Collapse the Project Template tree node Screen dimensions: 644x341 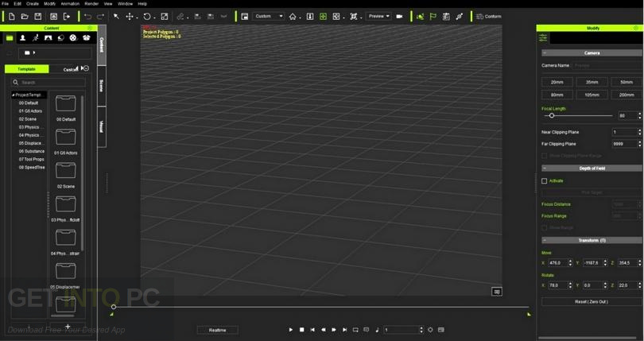[14, 95]
